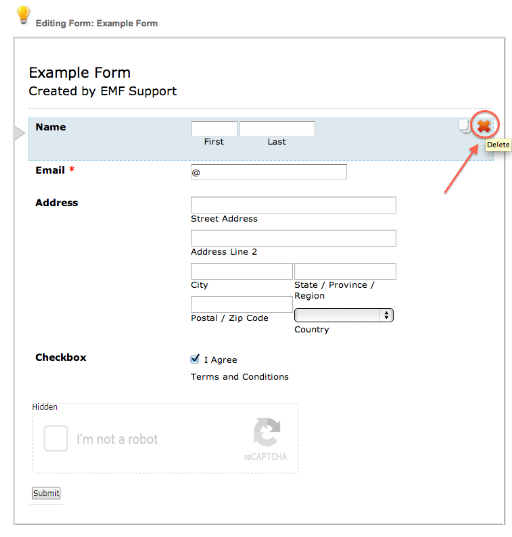Toggle the I Agree checkbox

pyautogui.click(x=195, y=359)
